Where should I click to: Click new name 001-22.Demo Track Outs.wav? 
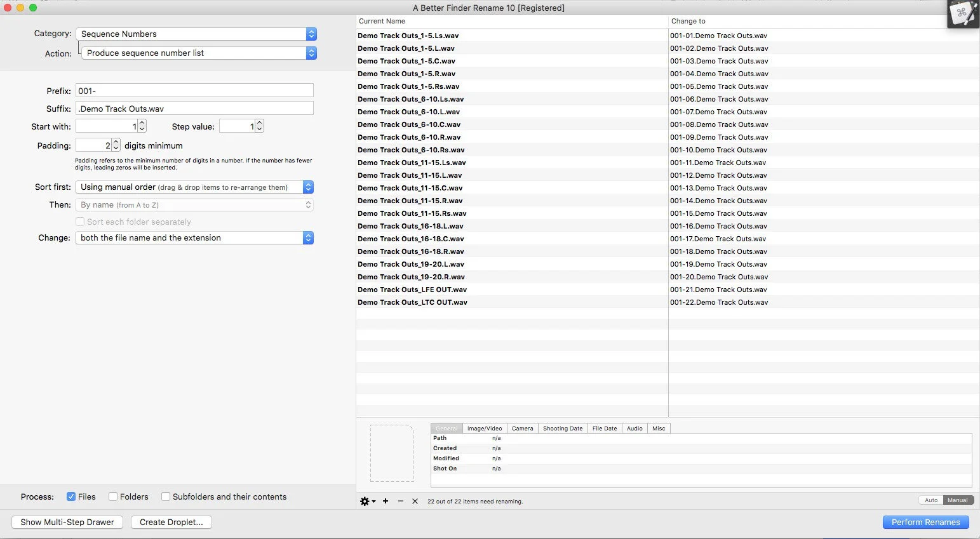tap(719, 302)
